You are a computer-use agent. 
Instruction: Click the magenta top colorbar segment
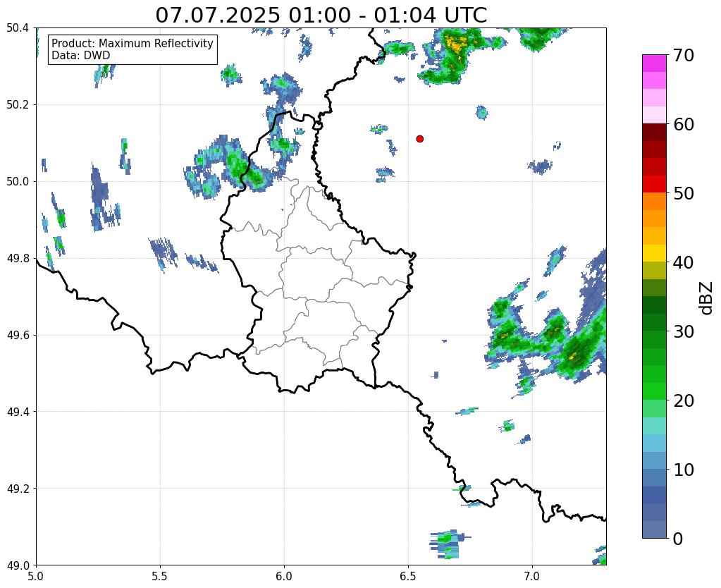click(654, 63)
